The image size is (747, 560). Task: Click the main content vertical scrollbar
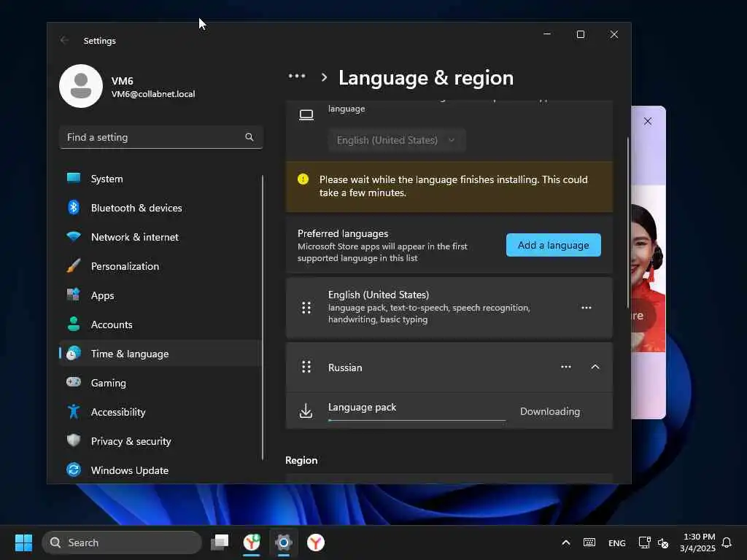tap(628, 223)
